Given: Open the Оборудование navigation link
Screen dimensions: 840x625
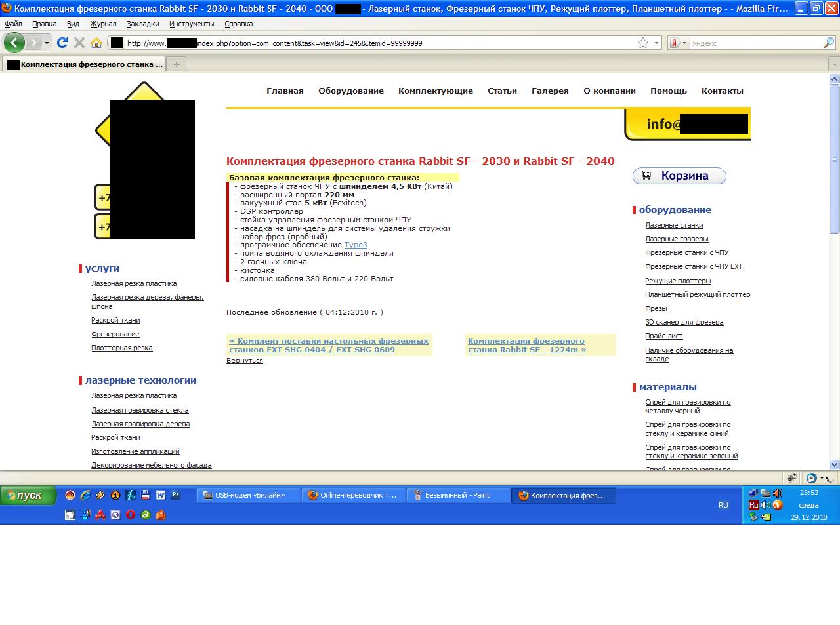Looking at the screenshot, I should [351, 91].
